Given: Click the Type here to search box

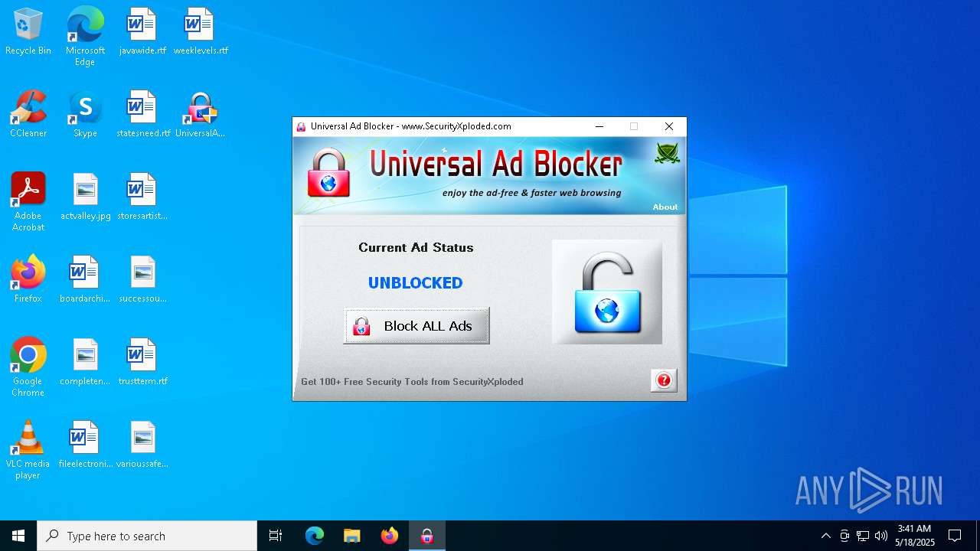Looking at the screenshot, I should [x=147, y=536].
